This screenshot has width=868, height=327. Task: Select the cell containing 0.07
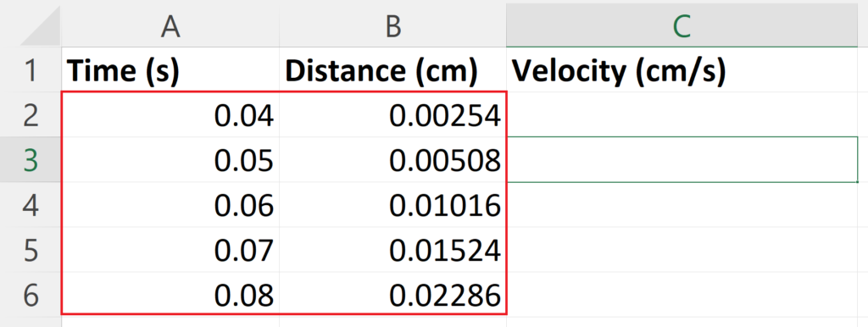[x=170, y=250]
